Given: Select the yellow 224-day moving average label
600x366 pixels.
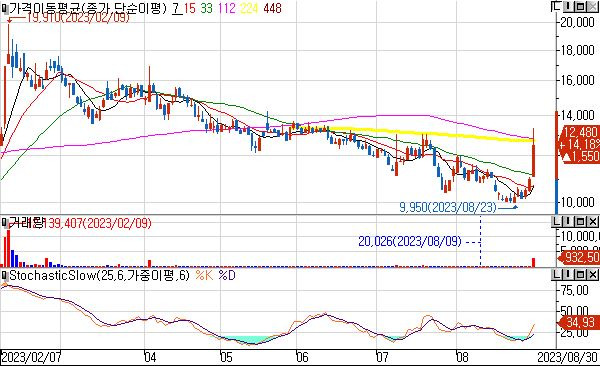Looking at the screenshot, I should pos(249,8).
